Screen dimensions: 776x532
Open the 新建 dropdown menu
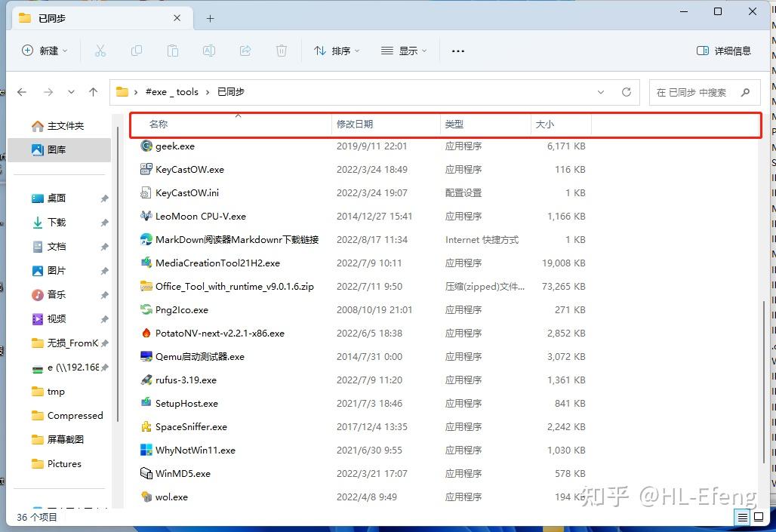click(x=45, y=51)
